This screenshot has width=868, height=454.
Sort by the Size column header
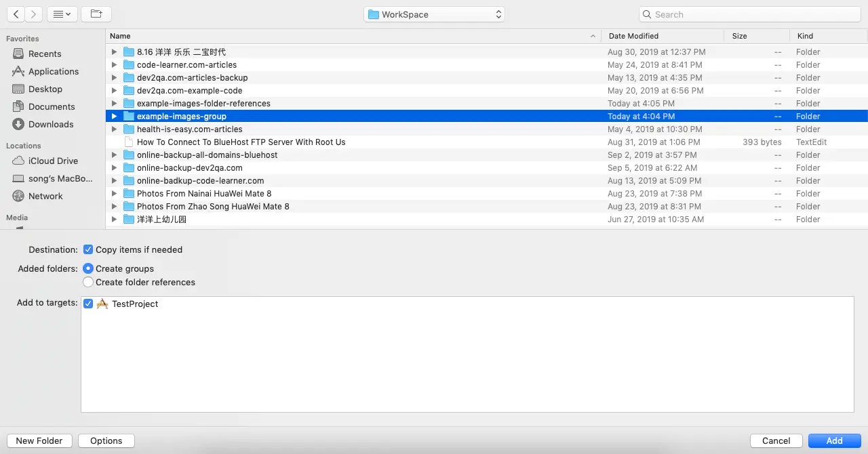click(738, 36)
